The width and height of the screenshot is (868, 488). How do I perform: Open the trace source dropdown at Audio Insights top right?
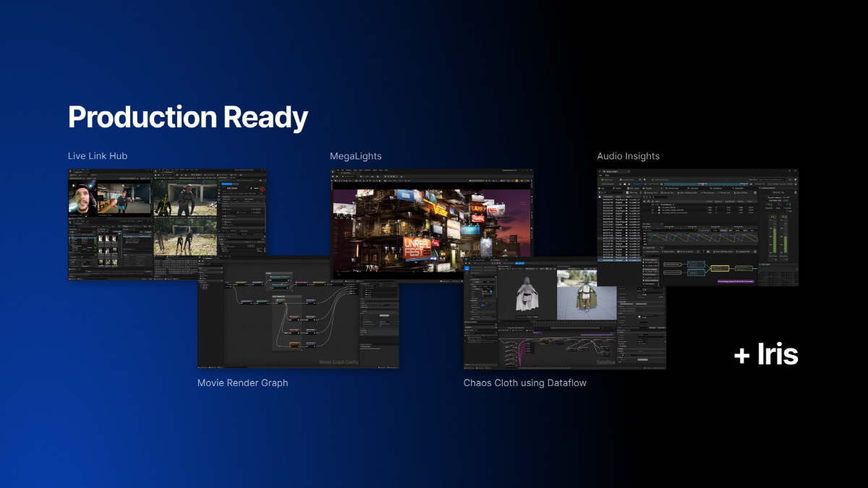pyautogui.click(x=771, y=179)
